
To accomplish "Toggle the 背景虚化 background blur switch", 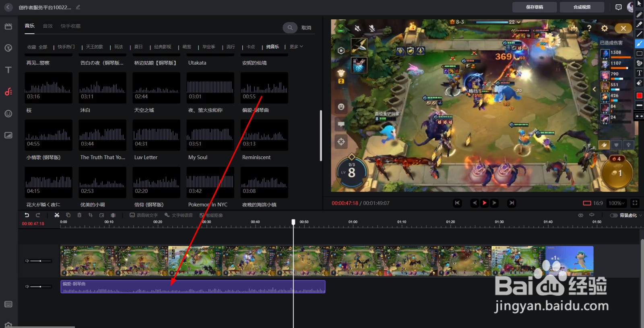I will tap(613, 215).
